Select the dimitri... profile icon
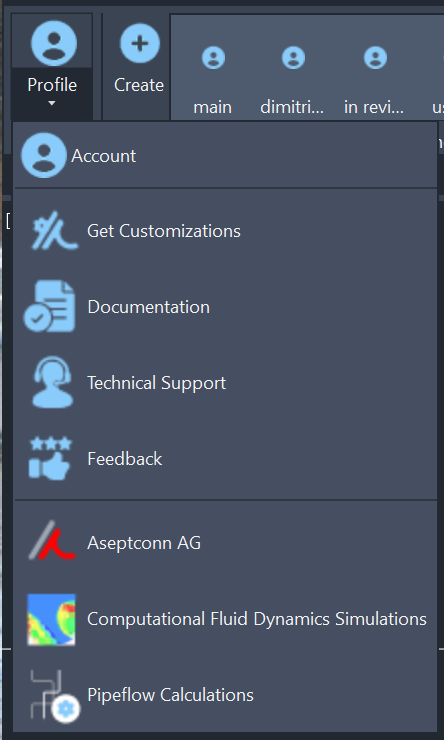The width and height of the screenshot is (444, 740). (293, 58)
